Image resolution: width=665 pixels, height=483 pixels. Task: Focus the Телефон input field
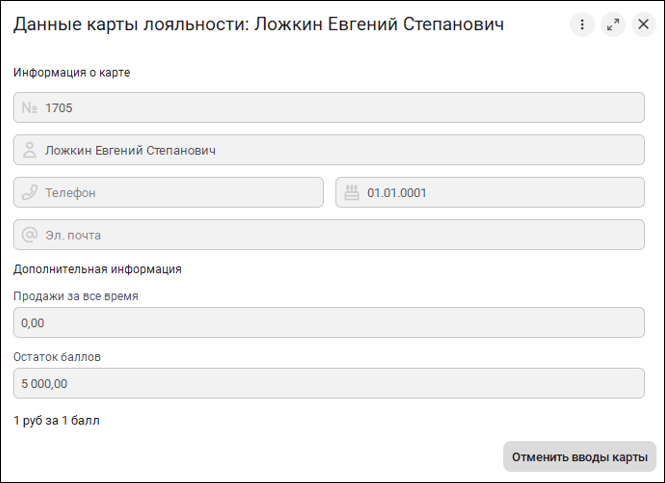pos(180,193)
